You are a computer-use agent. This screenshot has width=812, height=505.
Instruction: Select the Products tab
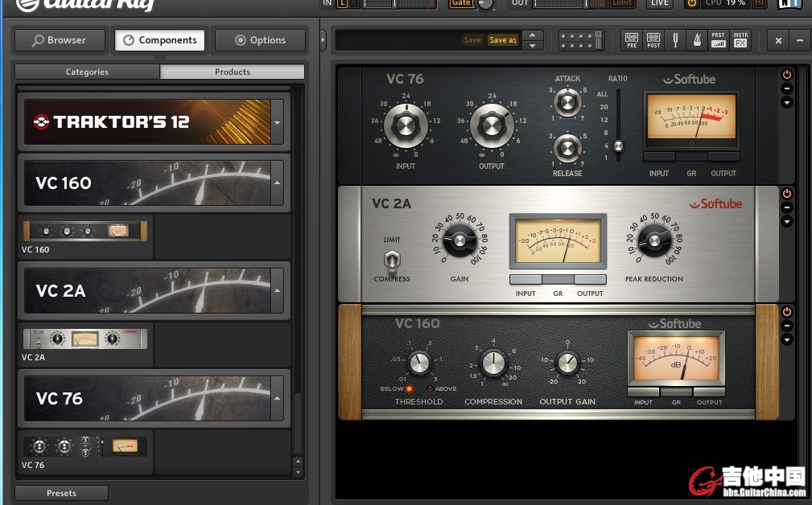[x=233, y=72]
